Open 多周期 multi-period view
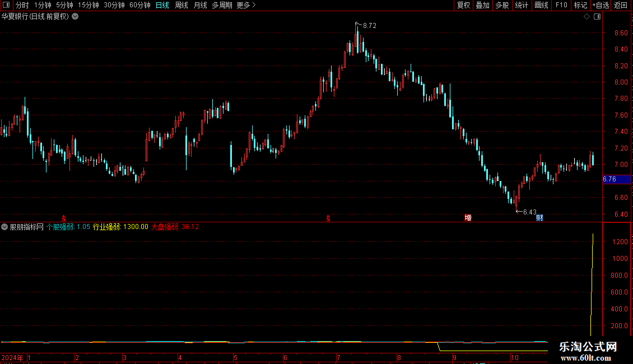Viewport: 633px width, 364px height. (222, 5)
